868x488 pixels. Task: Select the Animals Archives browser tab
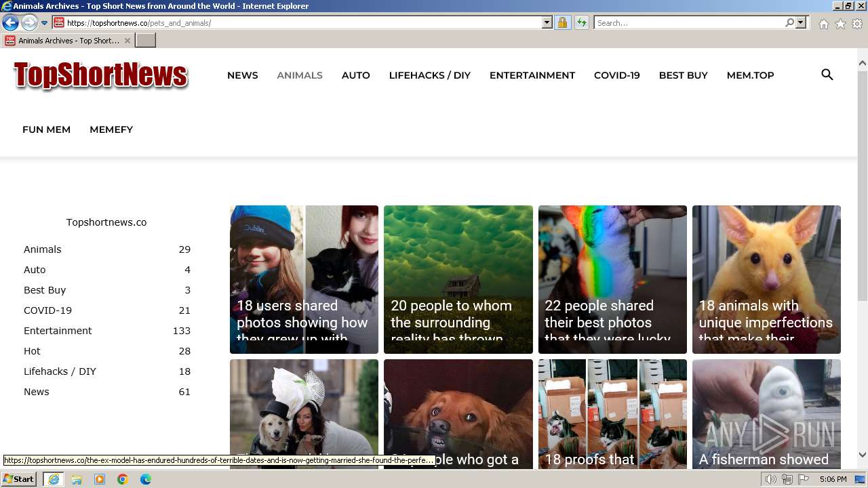[x=68, y=41]
